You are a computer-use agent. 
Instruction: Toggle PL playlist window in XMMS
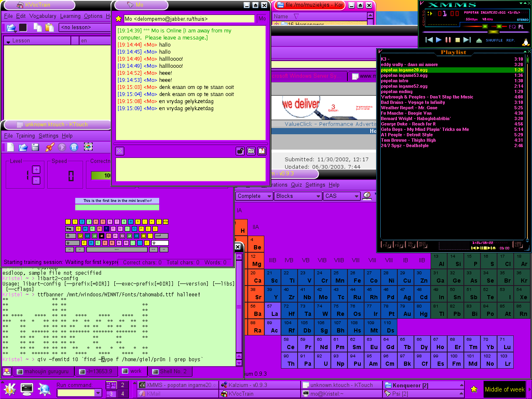click(521, 27)
